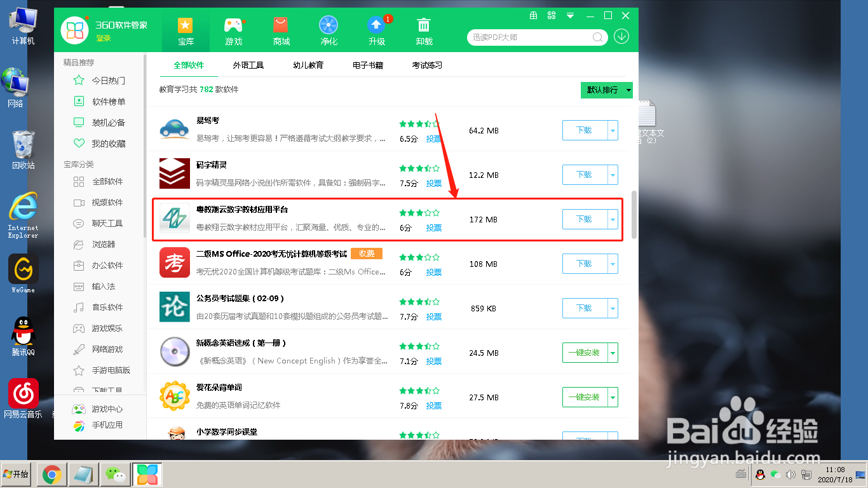Screen dimensions: 868x488
Task: Open the 商城 shopping bag icon
Action: coord(281,25)
